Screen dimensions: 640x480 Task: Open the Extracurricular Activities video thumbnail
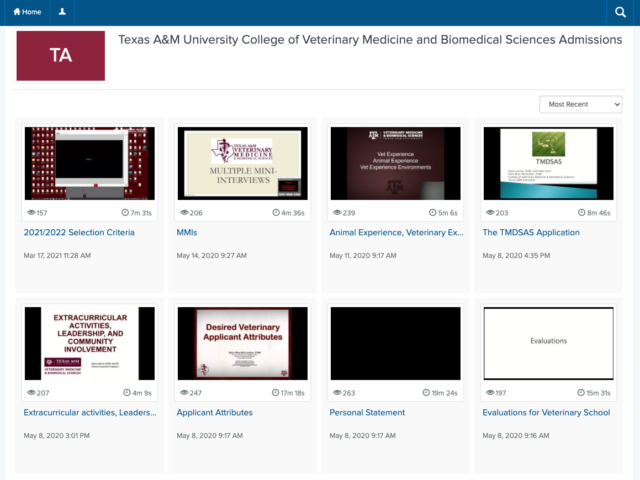coord(89,343)
